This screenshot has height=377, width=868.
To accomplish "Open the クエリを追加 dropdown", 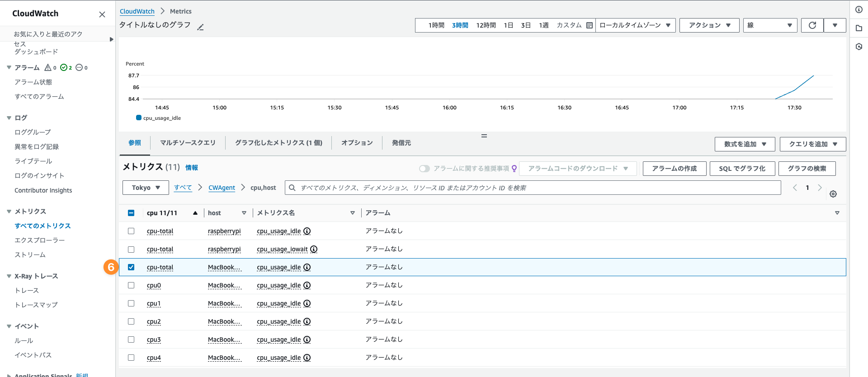I will [813, 144].
